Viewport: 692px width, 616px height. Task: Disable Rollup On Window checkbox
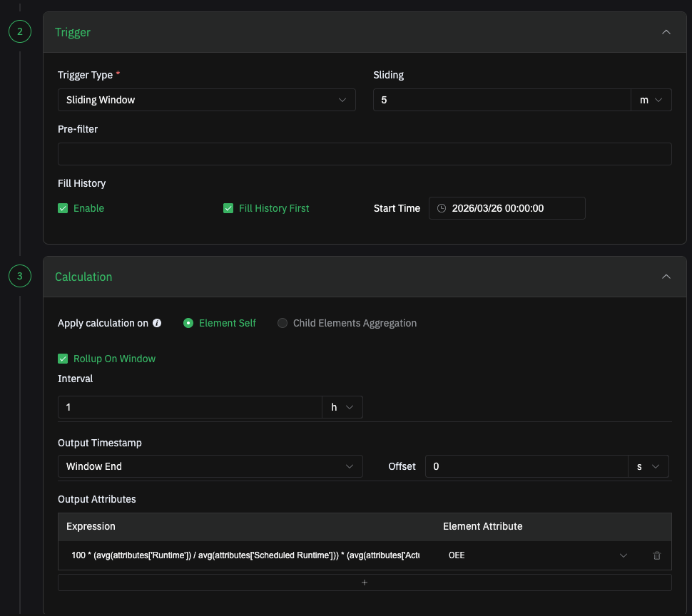click(63, 359)
